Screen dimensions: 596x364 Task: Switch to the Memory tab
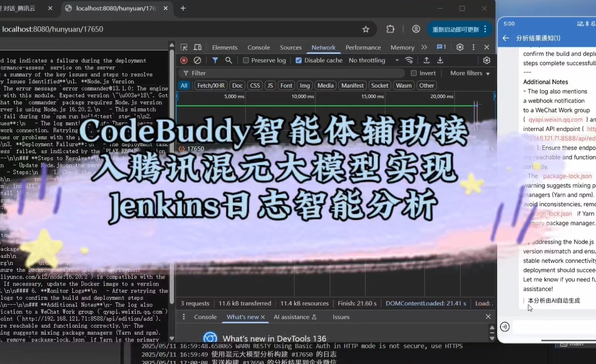pos(402,47)
